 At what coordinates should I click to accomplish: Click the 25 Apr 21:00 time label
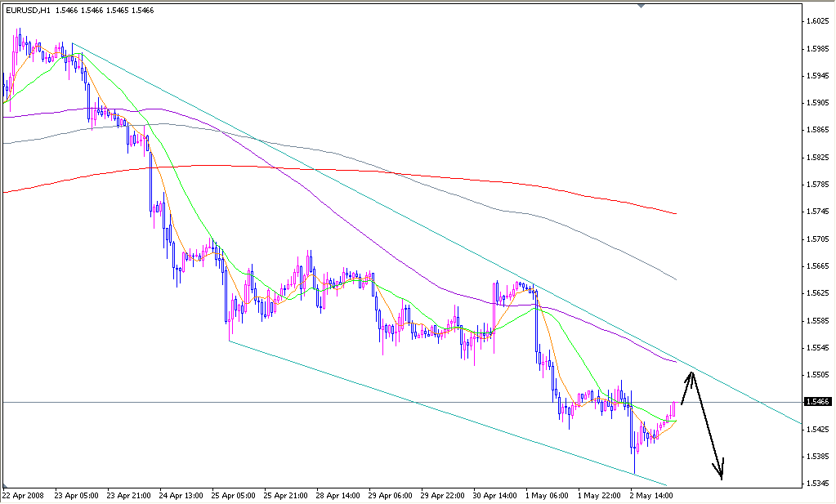click(x=285, y=496)
